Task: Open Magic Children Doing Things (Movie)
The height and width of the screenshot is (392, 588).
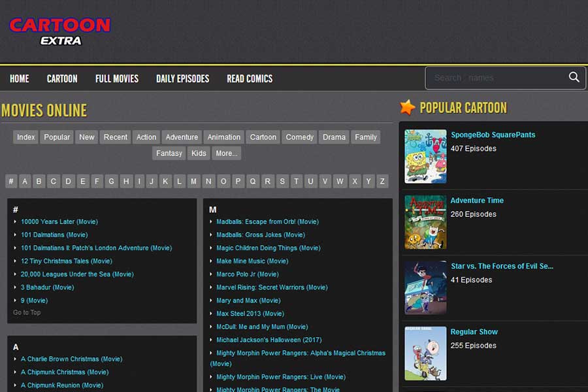Action: click(269, 248)
